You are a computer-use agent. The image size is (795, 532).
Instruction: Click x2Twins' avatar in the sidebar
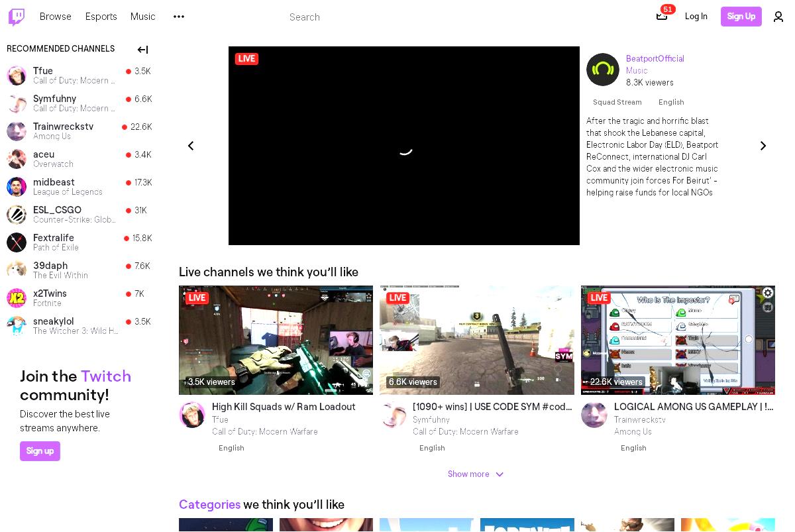[17, 298]
